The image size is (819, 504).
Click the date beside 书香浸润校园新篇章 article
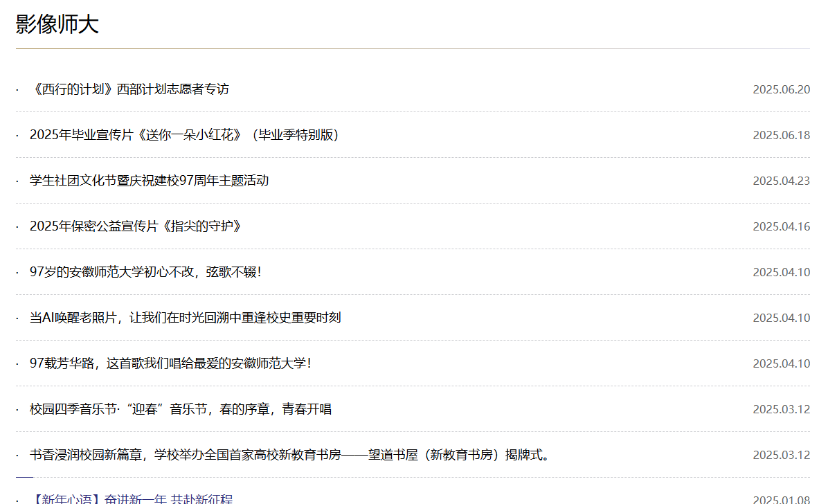tap(781, 455)
